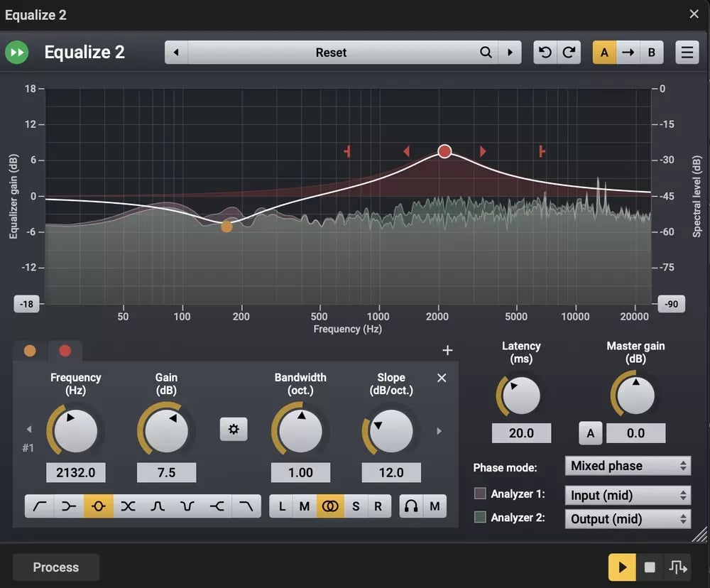Select high-cut filter shape

coord(246,506)
